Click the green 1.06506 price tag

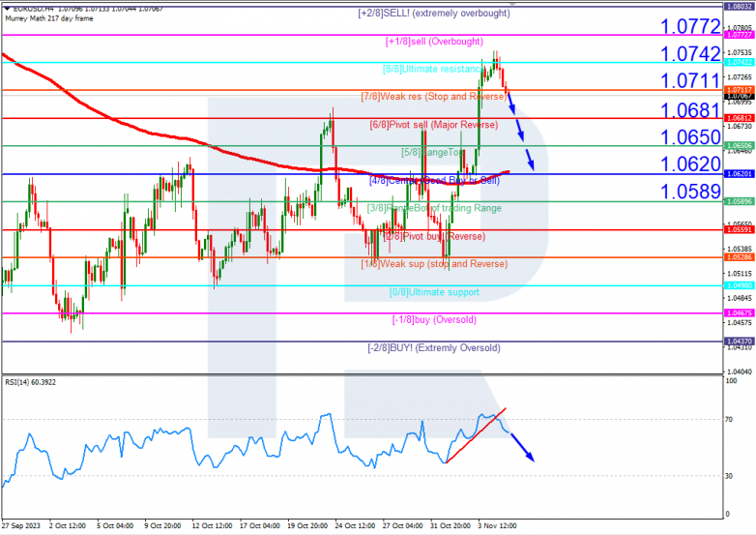pos(740,146)
